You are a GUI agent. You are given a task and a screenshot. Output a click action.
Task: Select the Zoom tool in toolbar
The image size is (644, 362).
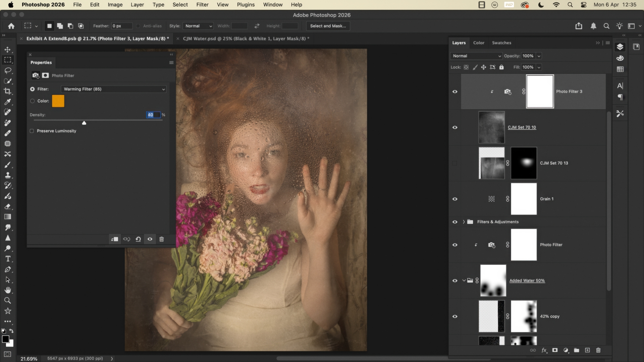coord(8,301)
